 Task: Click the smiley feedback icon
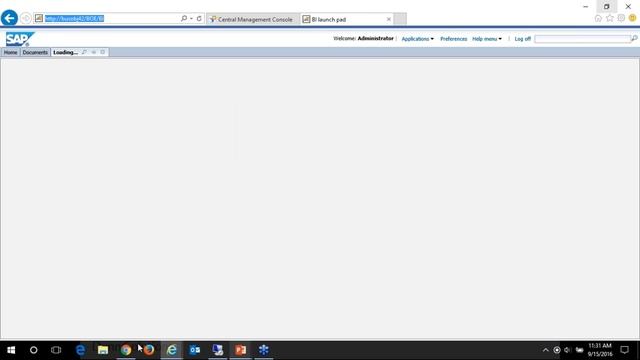tap(632, 18)
